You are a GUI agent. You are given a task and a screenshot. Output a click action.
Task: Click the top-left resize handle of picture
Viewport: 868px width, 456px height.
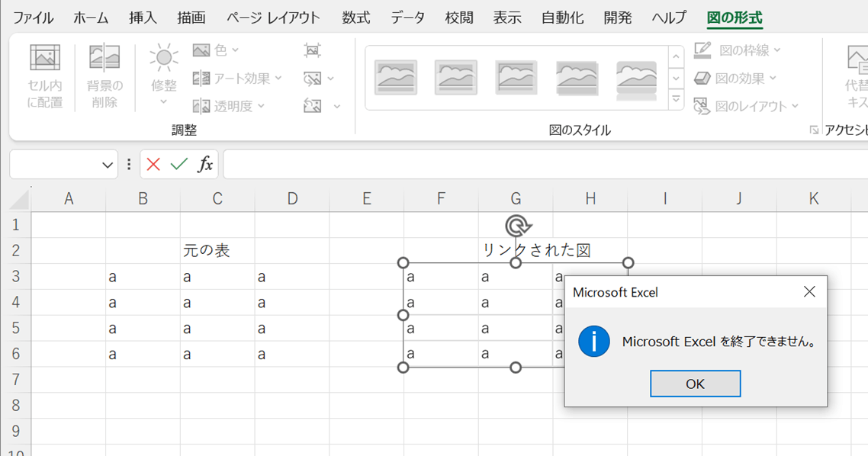[403, 263]
